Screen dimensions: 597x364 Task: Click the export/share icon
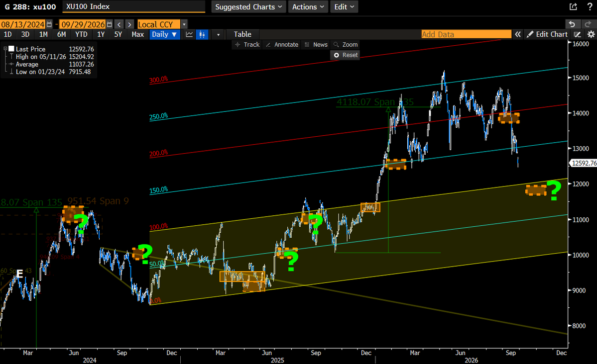[573, 6]
